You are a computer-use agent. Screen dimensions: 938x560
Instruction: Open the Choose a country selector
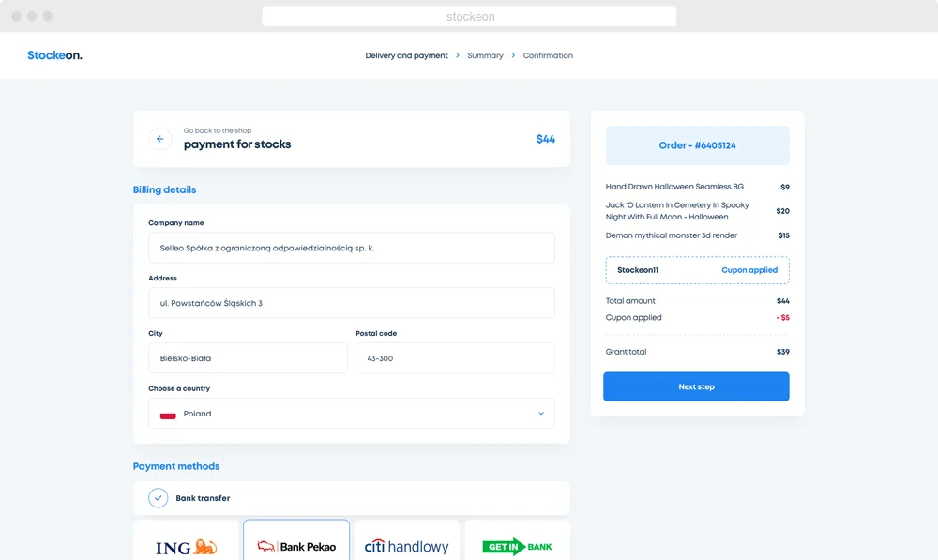[351, 414]
